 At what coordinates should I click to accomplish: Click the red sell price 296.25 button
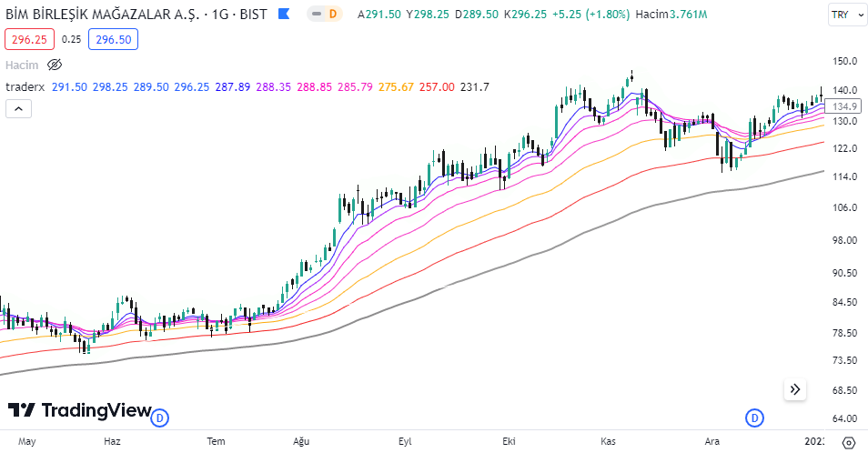tap(29, 39)
